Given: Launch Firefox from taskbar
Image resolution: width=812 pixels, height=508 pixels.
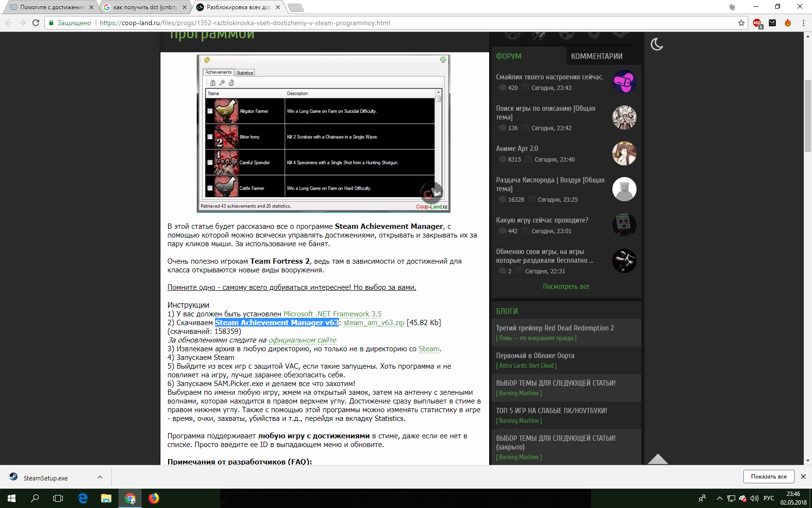Looking at the screenshot, I should [154, 498].
